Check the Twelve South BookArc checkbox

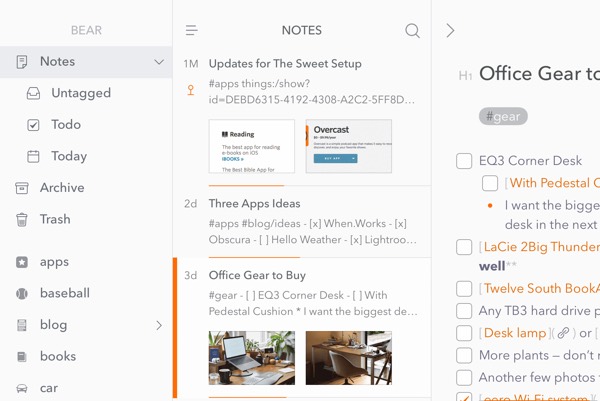click(x=464, y=289)
